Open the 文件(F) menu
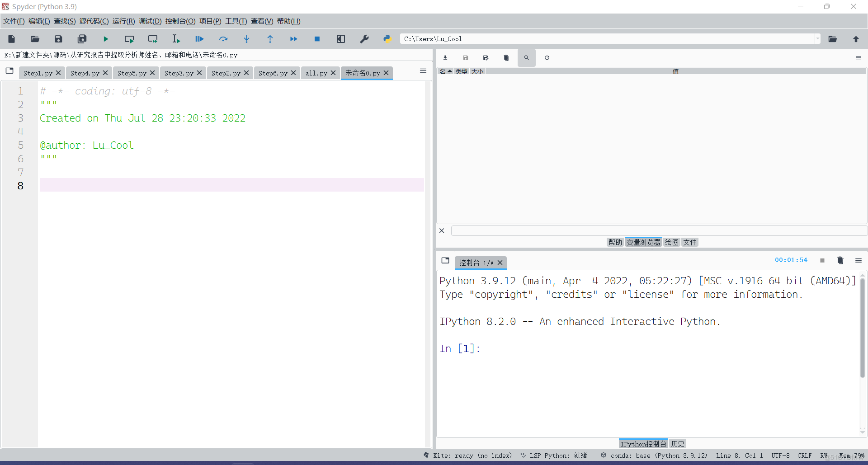Viewport: 868px width, 465px height. (14, 21)
